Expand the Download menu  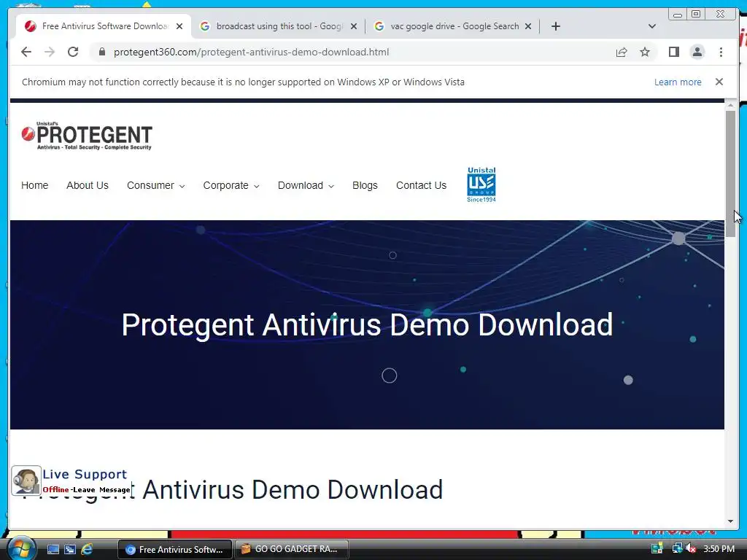[x=306, y=185]
